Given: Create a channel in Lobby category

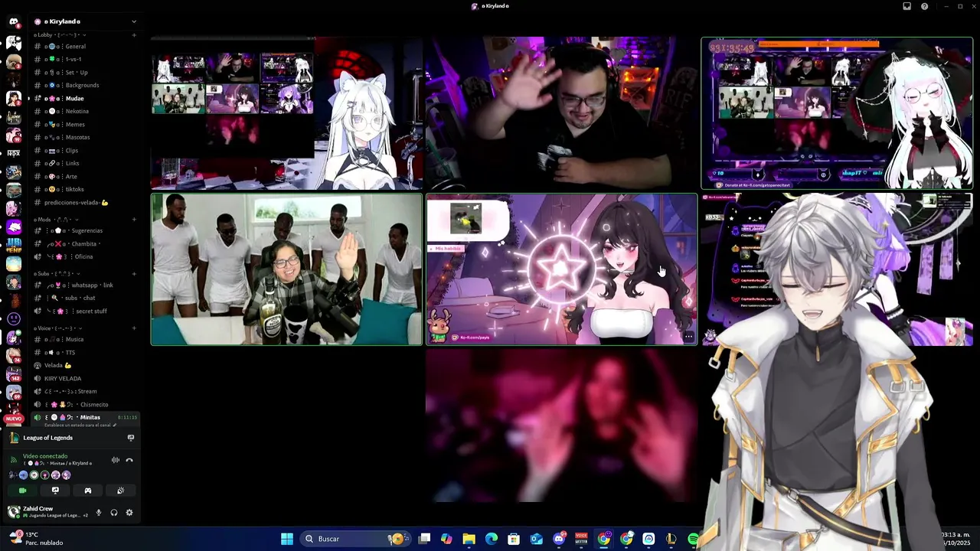Looking at the screenshot, I should (134, 35).
